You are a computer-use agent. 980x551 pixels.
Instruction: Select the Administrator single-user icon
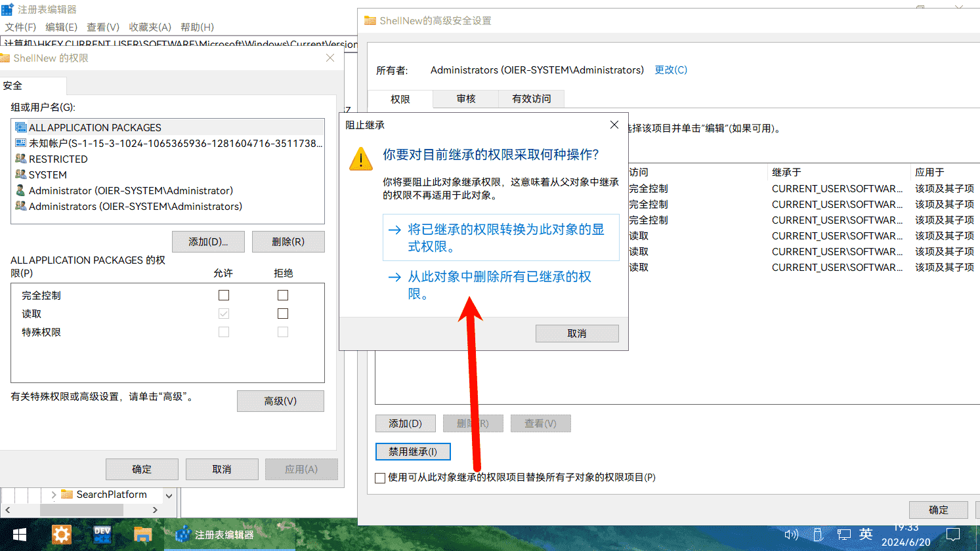(21, 190)
